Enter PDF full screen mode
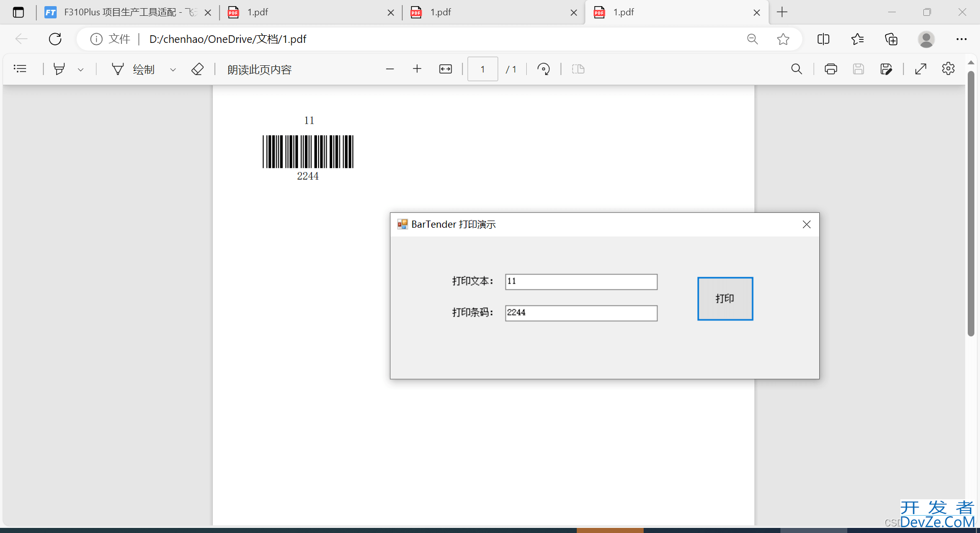This screenshot has height=533, width=980. tap(921, 69)
